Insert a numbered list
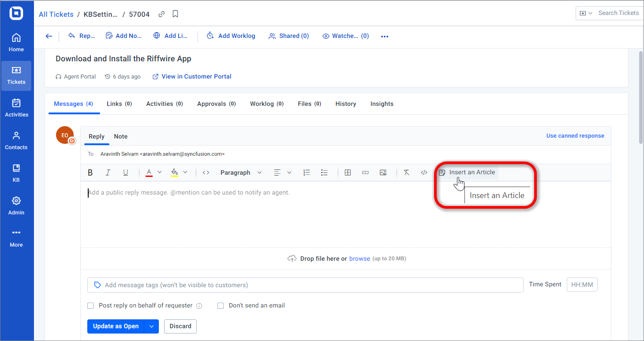The image size is (644, 341). [307, 172]
